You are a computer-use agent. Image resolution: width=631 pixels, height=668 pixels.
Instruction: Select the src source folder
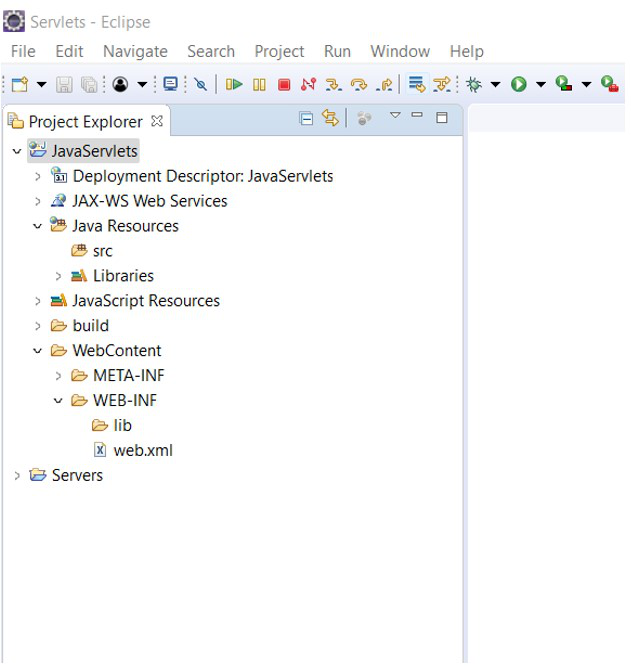(x=92, y=251)
